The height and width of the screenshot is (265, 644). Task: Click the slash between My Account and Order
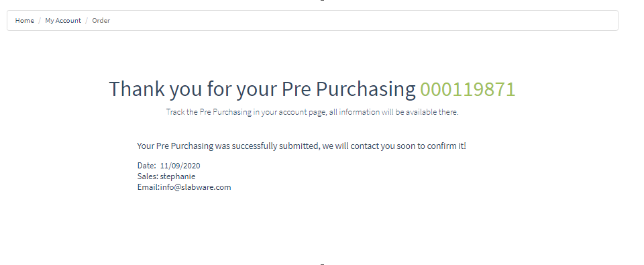87,21
